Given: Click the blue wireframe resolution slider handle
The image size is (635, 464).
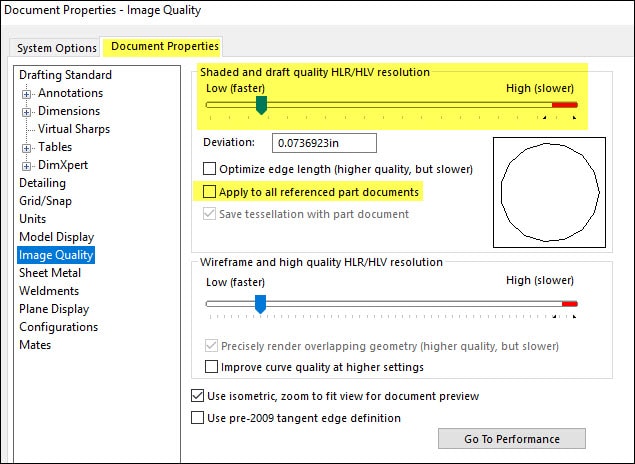Looking at the screenshot, I should [x=260, y=304].
